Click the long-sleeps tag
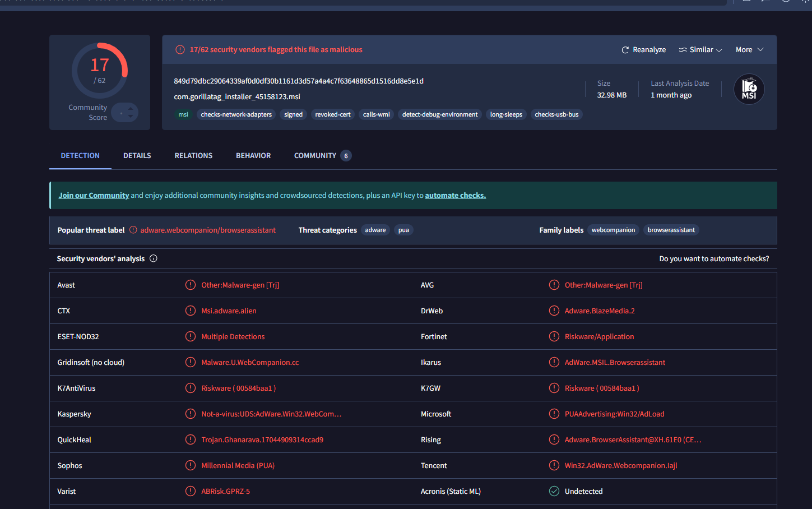The width and height of the screenshot is (812, 509). pos(506,114)
